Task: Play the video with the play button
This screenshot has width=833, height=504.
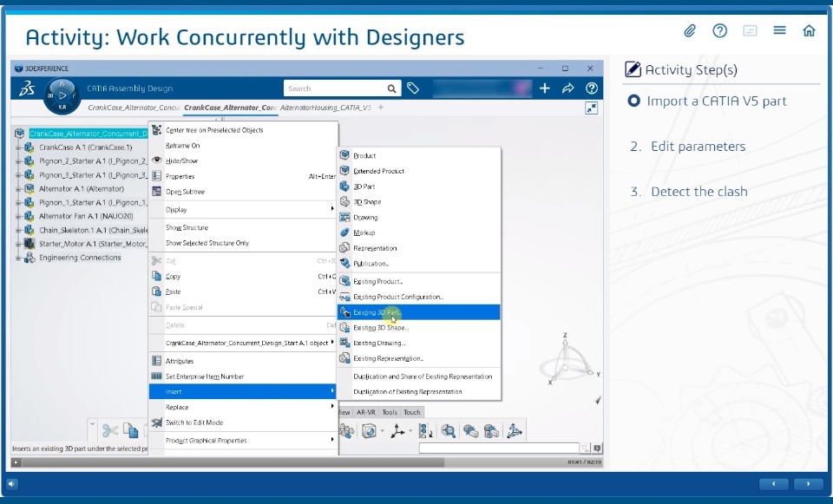Action: [16, 462]
